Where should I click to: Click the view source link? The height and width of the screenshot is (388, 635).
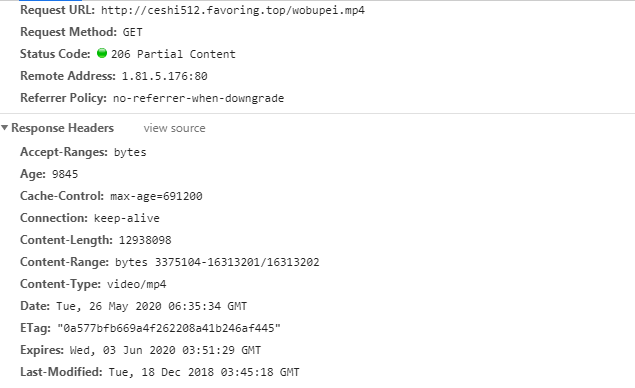point(174,128)
